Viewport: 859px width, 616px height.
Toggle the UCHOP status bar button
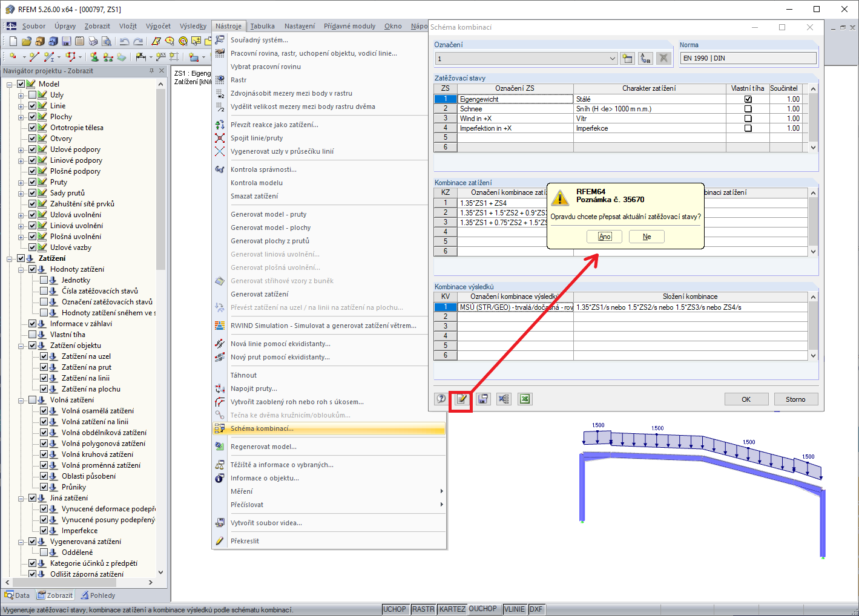click(395, 609)
